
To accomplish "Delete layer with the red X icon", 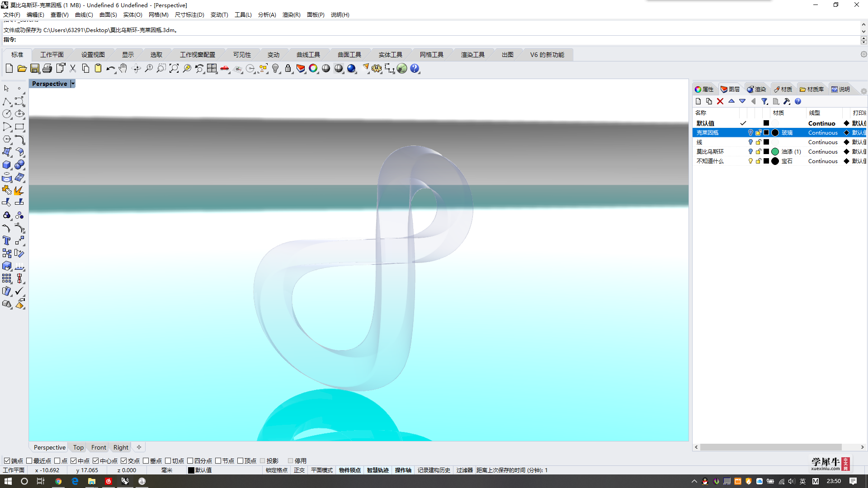I will point(720,101).
